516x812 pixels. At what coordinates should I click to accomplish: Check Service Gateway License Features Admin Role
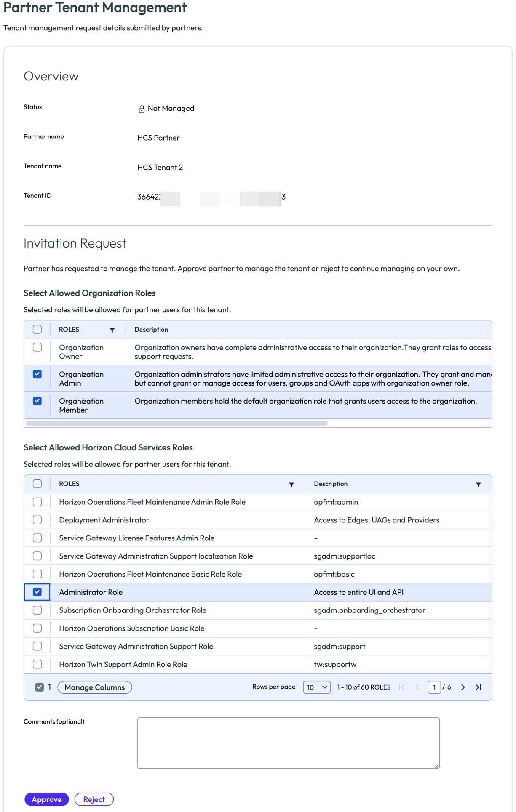point(37,538)
